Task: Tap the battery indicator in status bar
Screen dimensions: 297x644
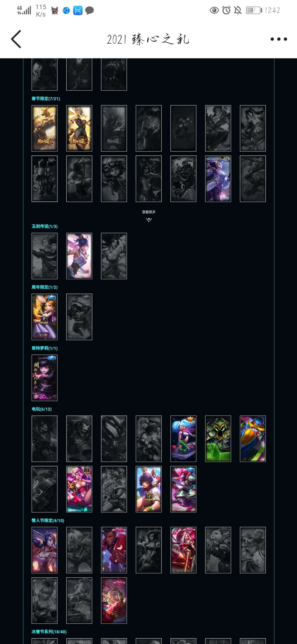Action: pyautogui.click(x=254, y=10)
